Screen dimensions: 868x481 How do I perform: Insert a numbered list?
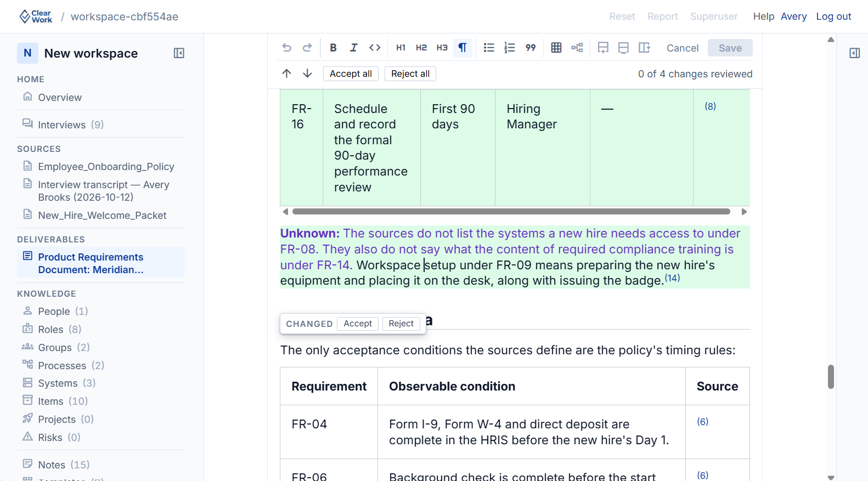510,48
